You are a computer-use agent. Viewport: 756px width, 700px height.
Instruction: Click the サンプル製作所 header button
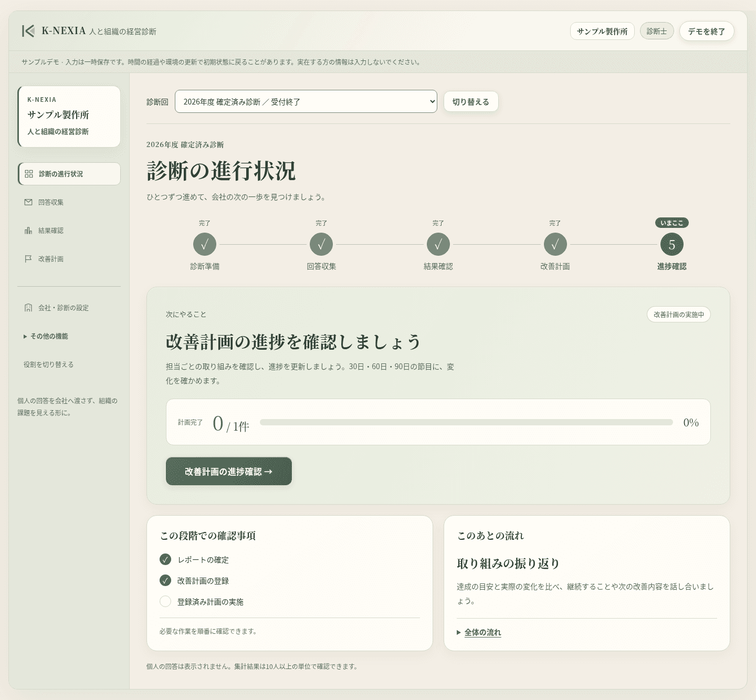pos(602,31)
